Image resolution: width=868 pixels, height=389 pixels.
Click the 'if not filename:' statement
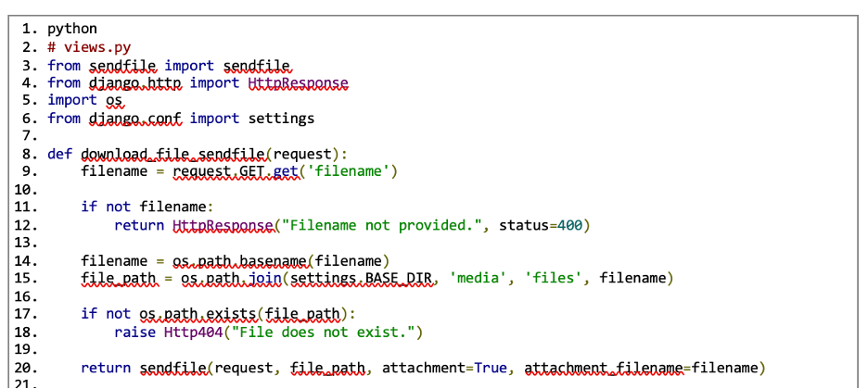pos(147,207)
